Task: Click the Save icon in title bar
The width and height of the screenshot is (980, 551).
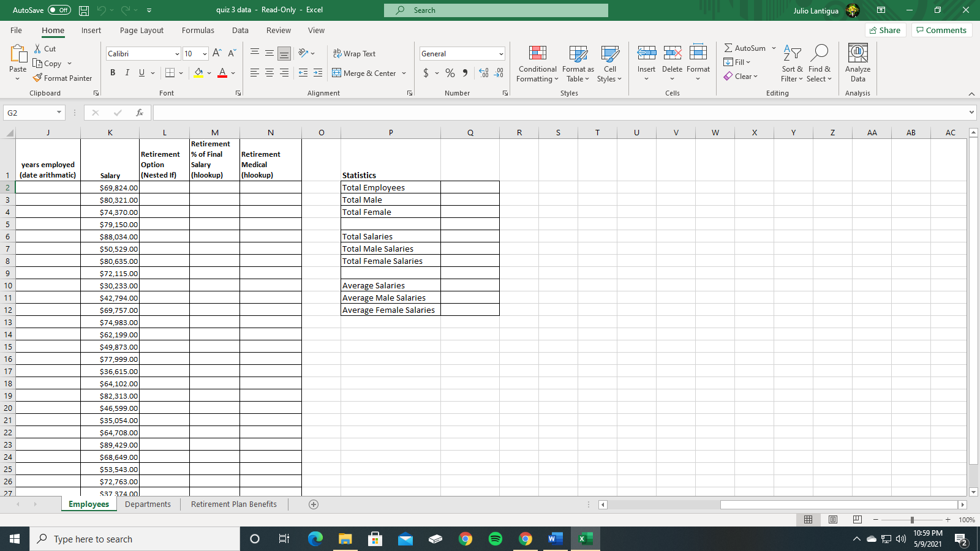Action: click(x=85, y=10)
